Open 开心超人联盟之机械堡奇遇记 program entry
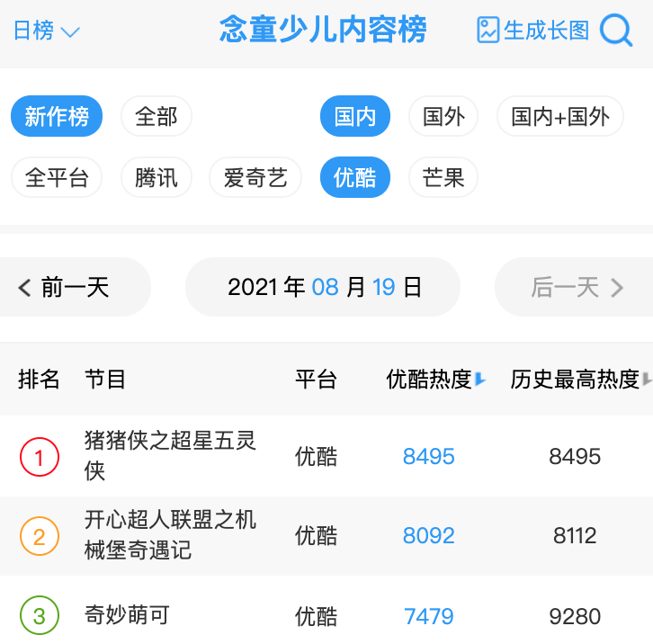 pos(170,535)
